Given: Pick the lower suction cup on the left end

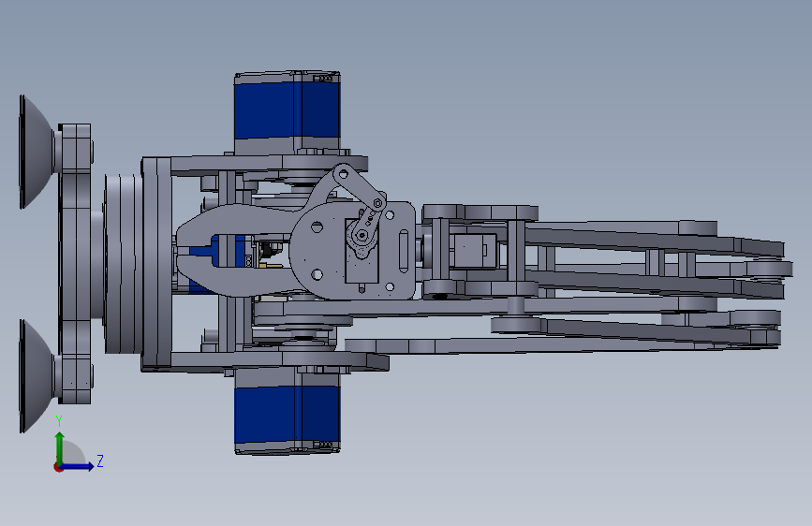Looking at the screenshot, I should 37,376.
